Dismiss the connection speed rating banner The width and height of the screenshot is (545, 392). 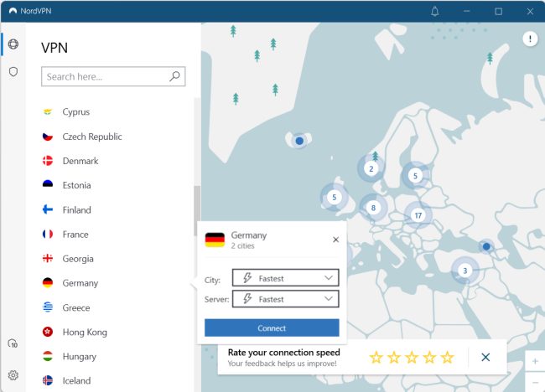(x=485, y=357)
